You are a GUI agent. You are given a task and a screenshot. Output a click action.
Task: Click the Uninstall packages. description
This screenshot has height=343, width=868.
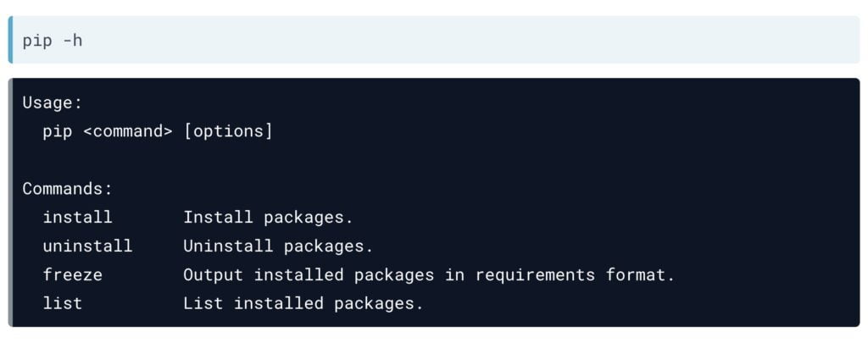(278, 246)
